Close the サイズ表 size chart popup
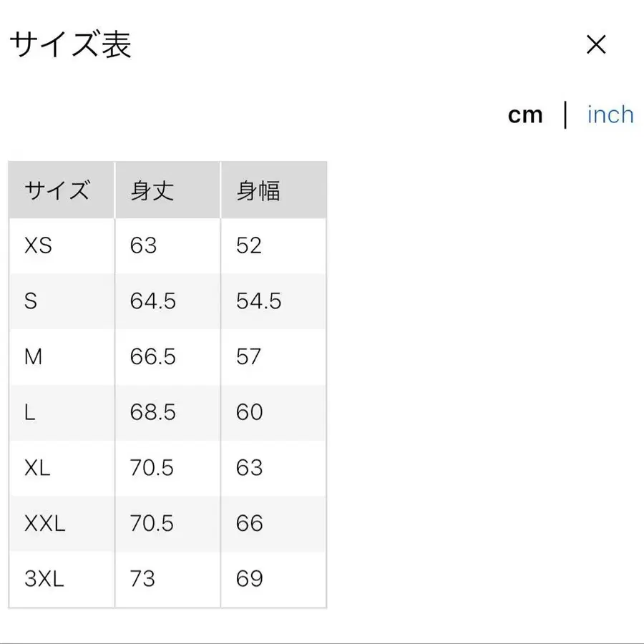Image resolution: width=644 pixels, height=644 pixels. 596,44
